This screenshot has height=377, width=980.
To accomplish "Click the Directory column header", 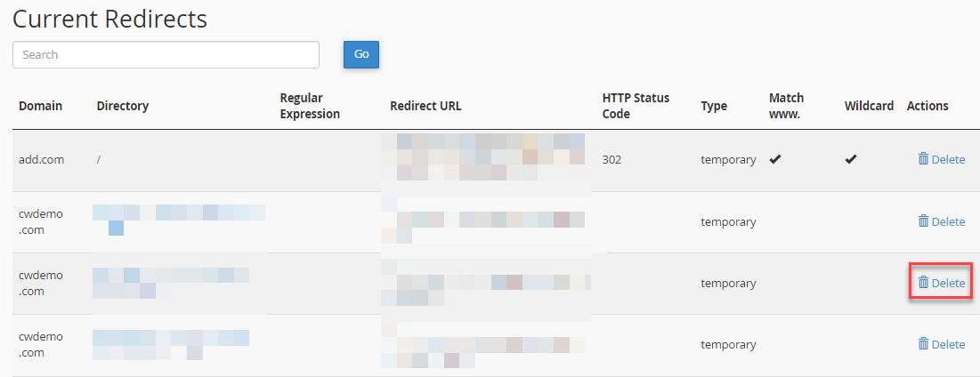I will 122,106.
